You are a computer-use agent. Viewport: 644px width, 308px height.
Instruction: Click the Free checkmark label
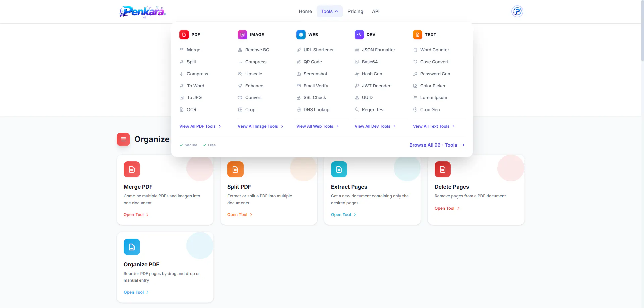point(209,145)
